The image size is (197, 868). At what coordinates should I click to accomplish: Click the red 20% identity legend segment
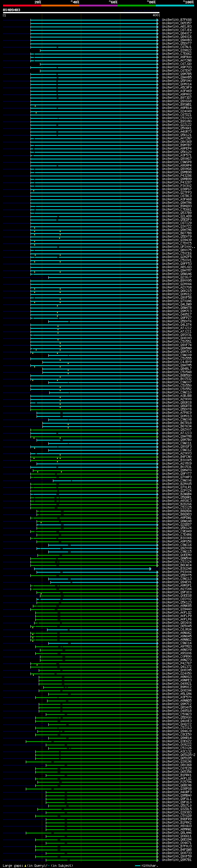pos(22,6)
